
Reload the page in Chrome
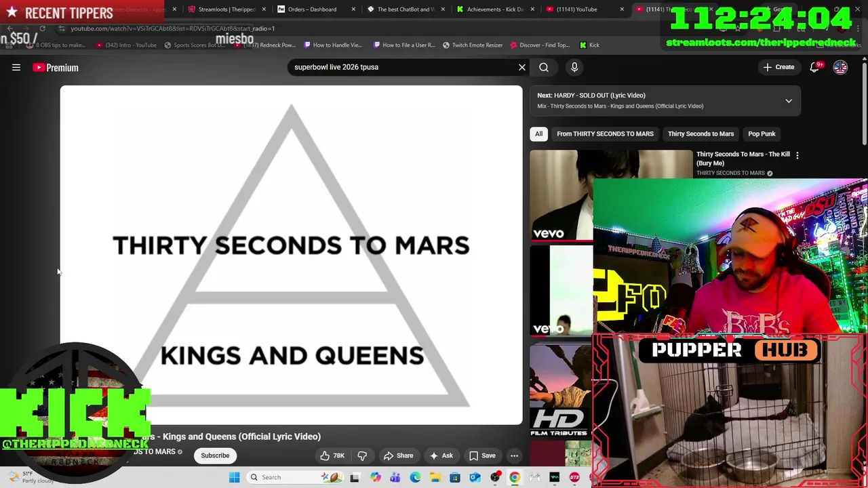[42, 28]
